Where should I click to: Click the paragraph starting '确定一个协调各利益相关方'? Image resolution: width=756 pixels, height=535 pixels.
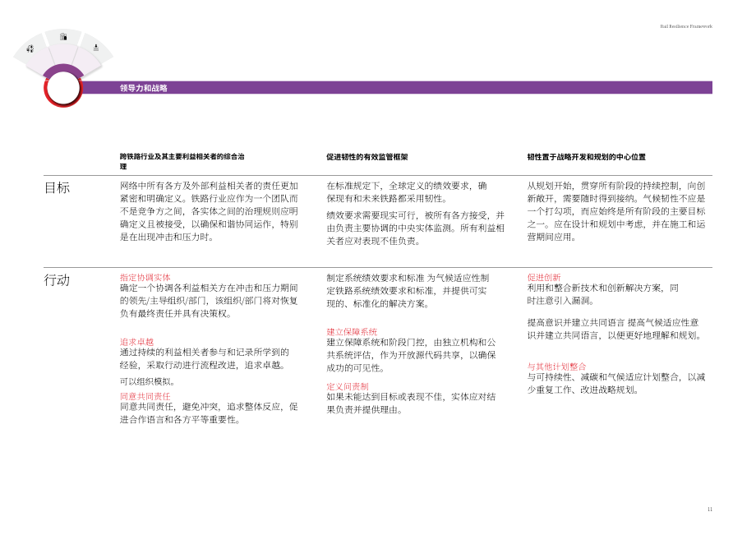(x=209, y=301)
